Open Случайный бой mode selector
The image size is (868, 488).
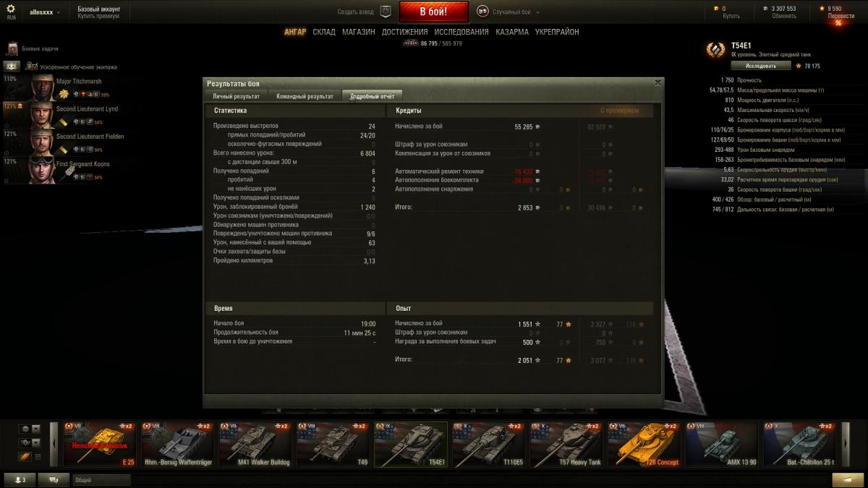[x=515, y=12]
